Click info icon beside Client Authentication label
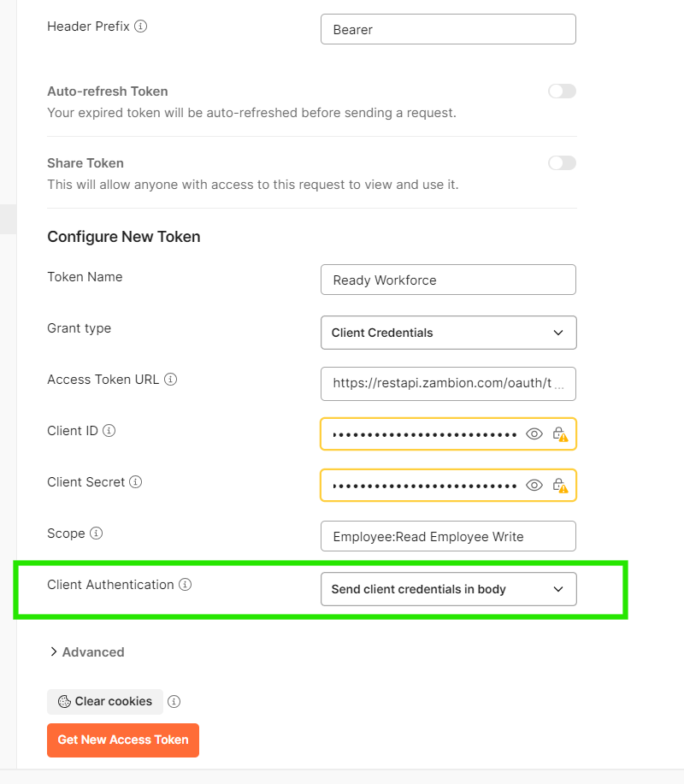684x784 pixels. point(185,585)
